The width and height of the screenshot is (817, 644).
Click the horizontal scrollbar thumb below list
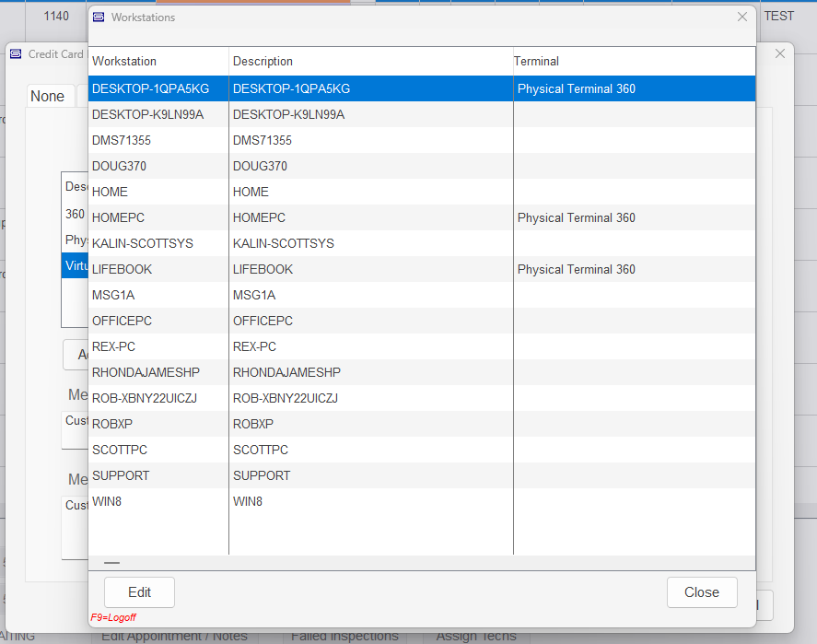(111, 563)
